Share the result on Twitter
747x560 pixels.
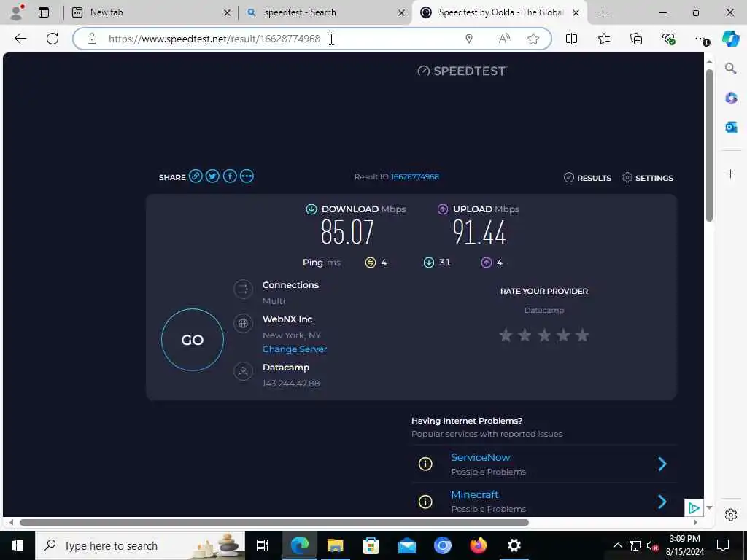[212, 176]
